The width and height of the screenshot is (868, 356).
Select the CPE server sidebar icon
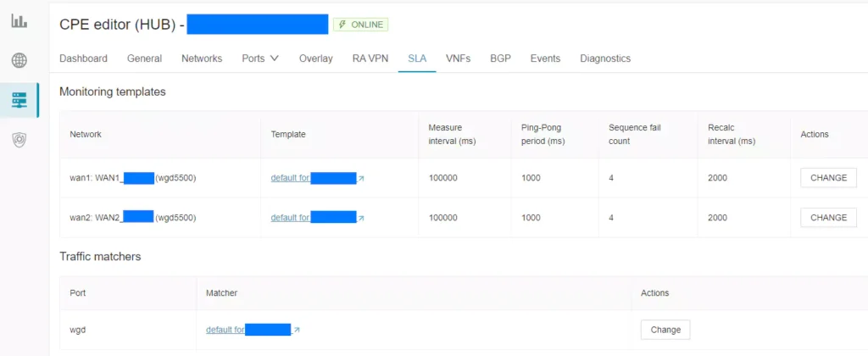pyautogui.click(x=19, y=100)
